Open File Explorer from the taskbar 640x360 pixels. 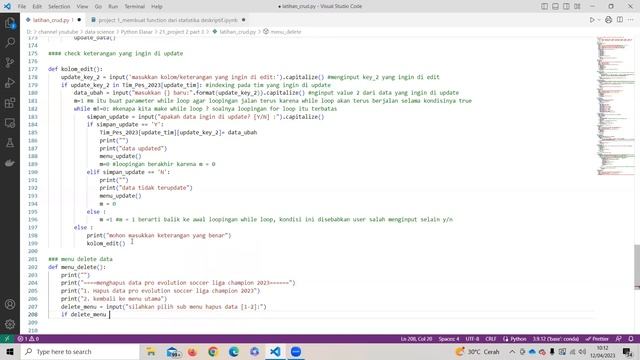(151, 351)
